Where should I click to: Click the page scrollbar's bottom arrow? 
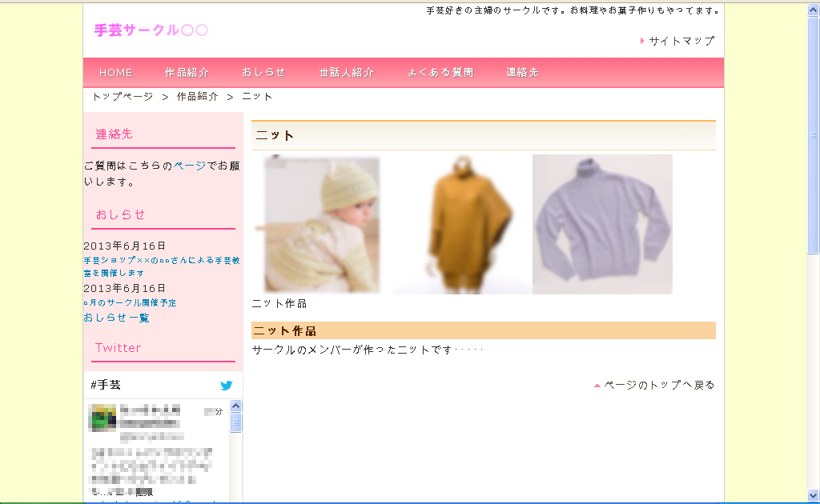(x=813, y=495)
